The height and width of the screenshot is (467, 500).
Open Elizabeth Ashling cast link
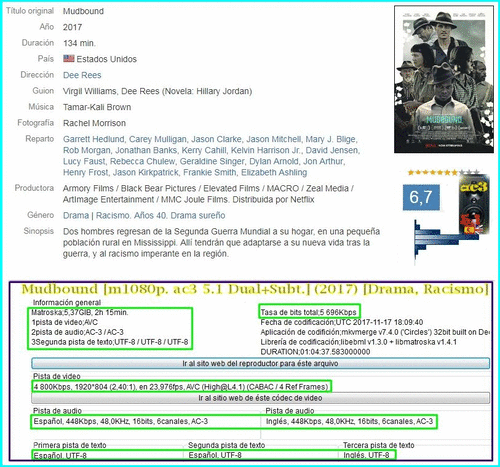tap(274, 172)
